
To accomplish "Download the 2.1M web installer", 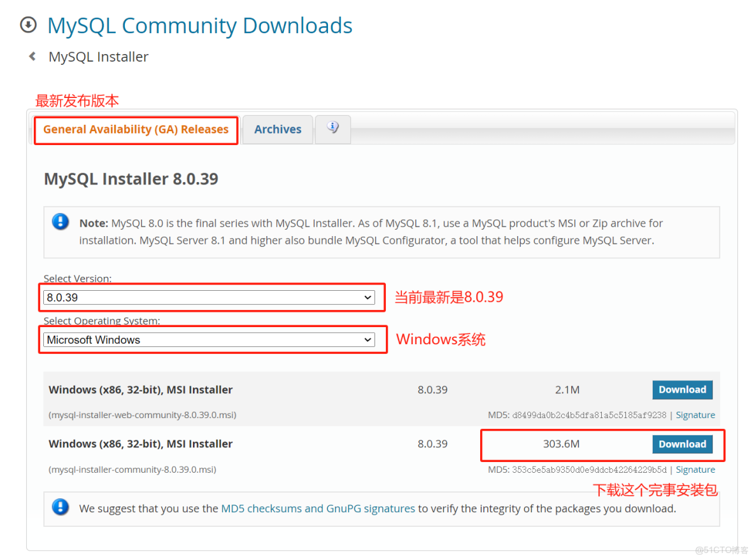I will click(682, 389).
